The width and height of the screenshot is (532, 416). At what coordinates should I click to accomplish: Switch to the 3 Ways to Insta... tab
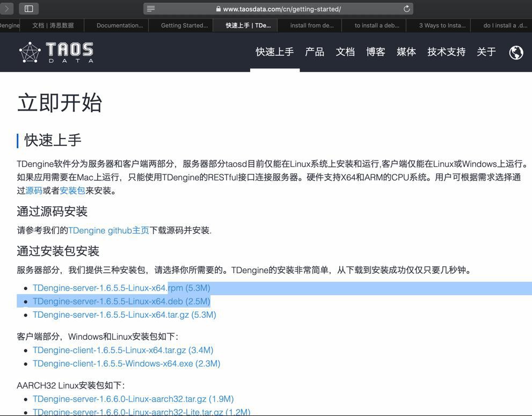439,25
